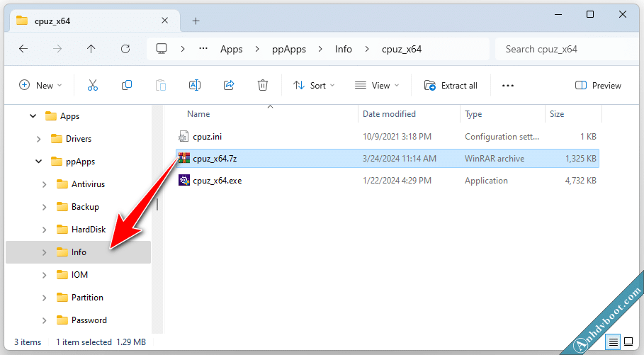
Task: Sort by Name column header
Action: point(198,114)
